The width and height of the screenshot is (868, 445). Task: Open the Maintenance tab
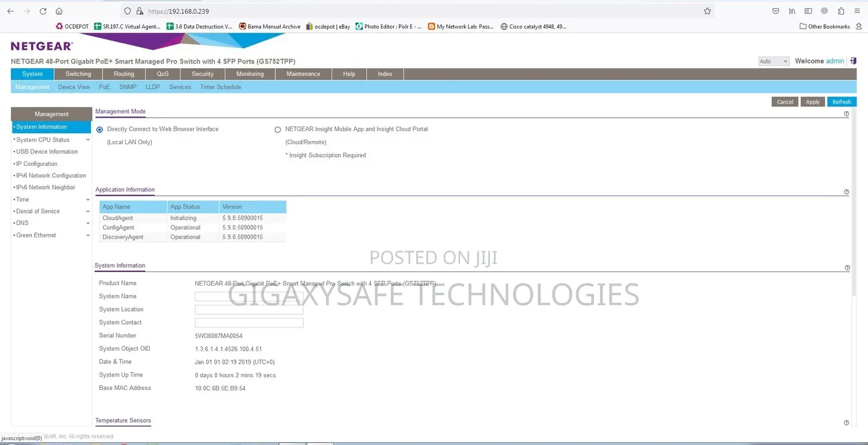tap(303, 74)
